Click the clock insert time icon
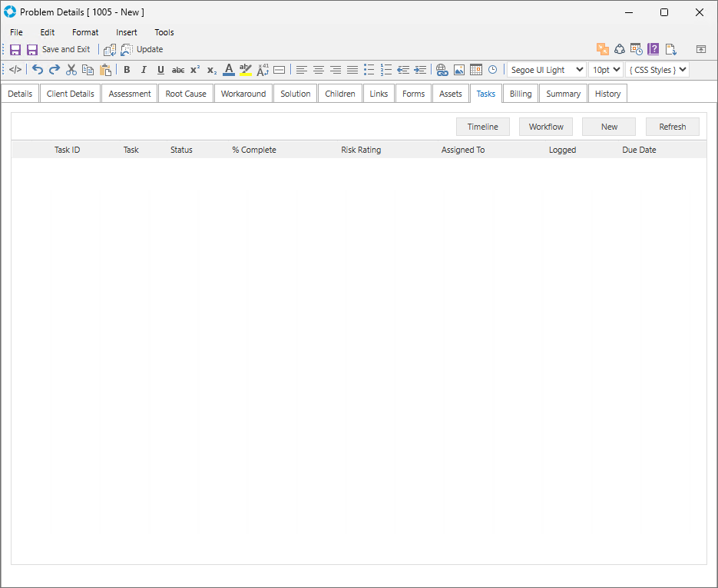 [x=493, y=70]
